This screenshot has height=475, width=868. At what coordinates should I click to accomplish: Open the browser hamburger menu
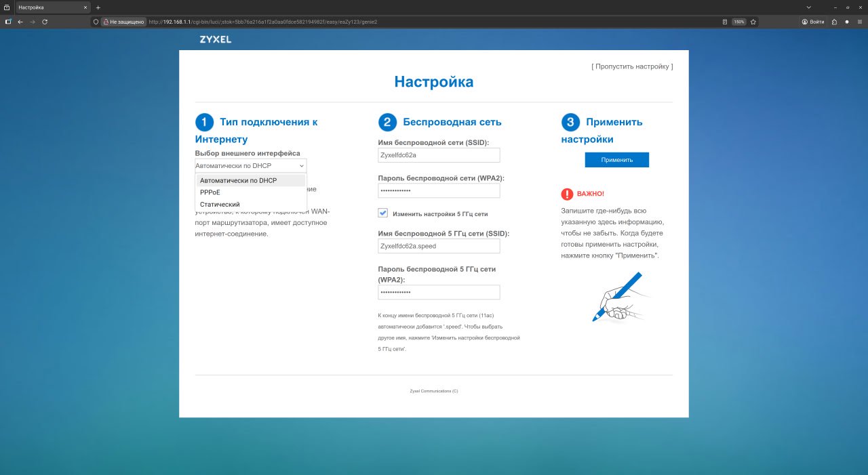(x=859, y=22)
